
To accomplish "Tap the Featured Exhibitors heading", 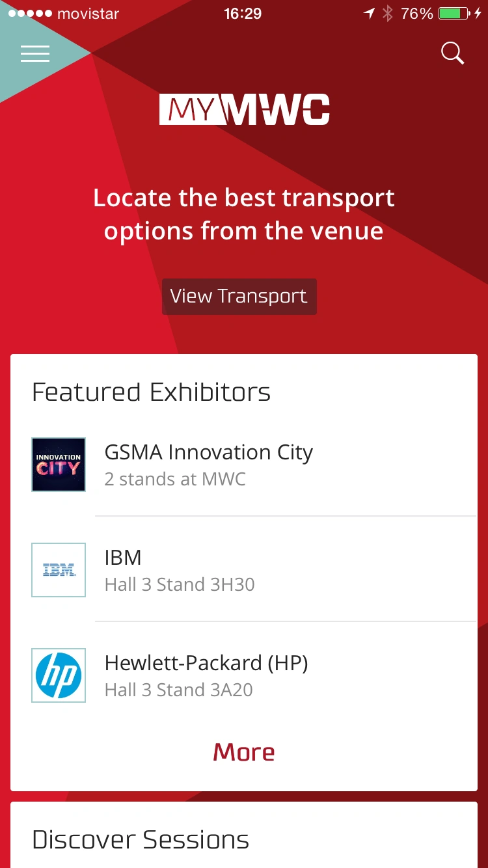I will 152,392.
